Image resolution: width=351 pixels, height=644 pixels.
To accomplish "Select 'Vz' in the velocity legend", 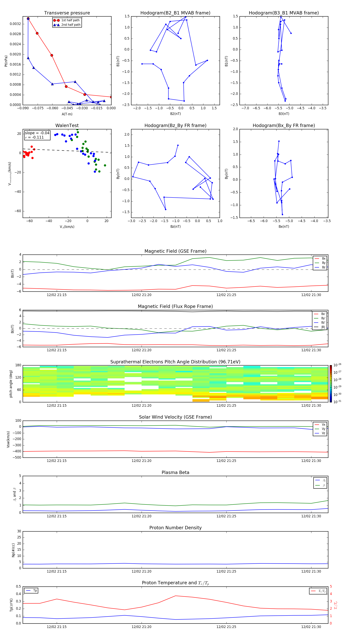I will 320,433.
